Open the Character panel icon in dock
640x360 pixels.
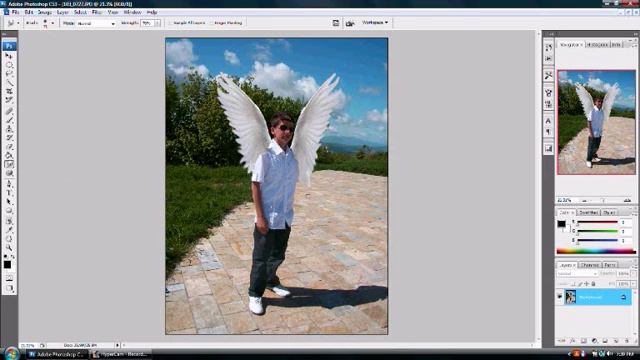549,121
